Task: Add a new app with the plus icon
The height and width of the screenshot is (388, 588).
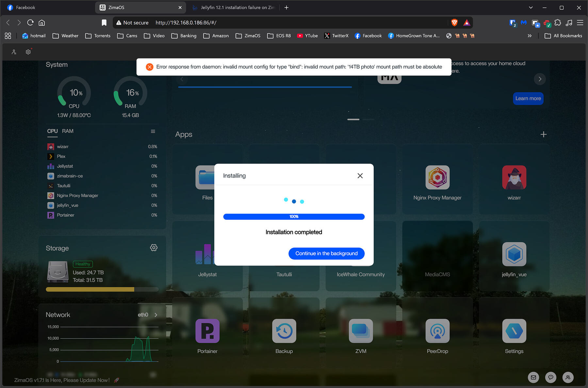Action: point(543,134)
